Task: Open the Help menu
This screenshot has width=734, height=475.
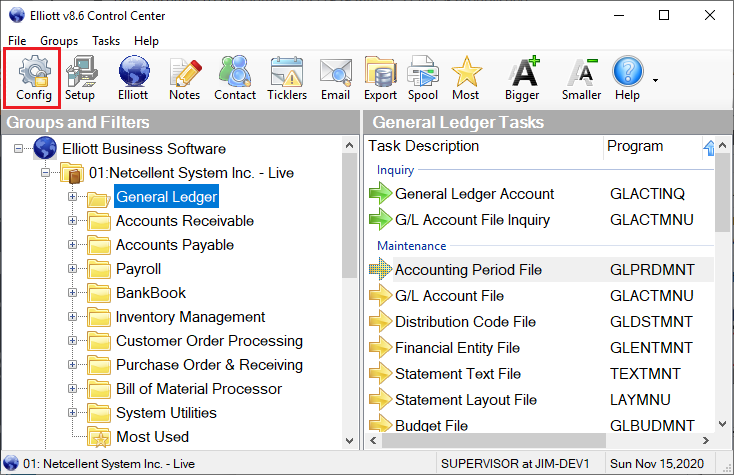Action: (146, 41)
